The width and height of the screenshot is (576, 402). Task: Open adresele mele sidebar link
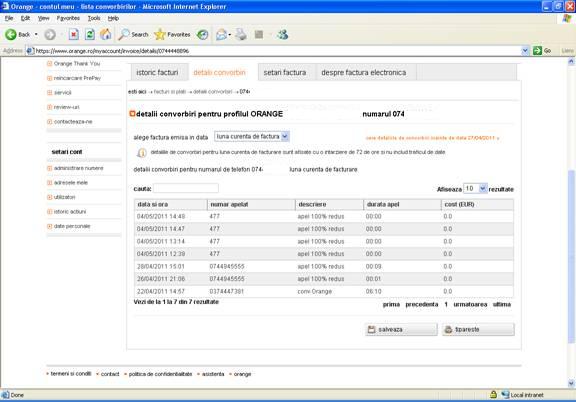pos(71,183)
